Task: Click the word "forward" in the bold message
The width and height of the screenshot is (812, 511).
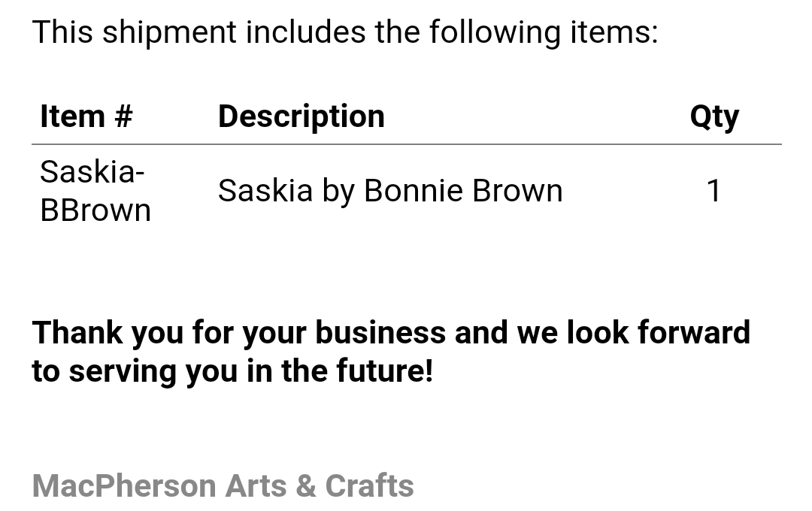Action: [x=694, y=332]
